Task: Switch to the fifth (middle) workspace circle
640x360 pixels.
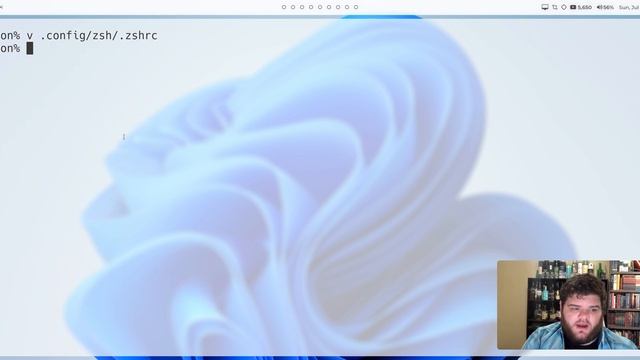Action: click(320, 7)
